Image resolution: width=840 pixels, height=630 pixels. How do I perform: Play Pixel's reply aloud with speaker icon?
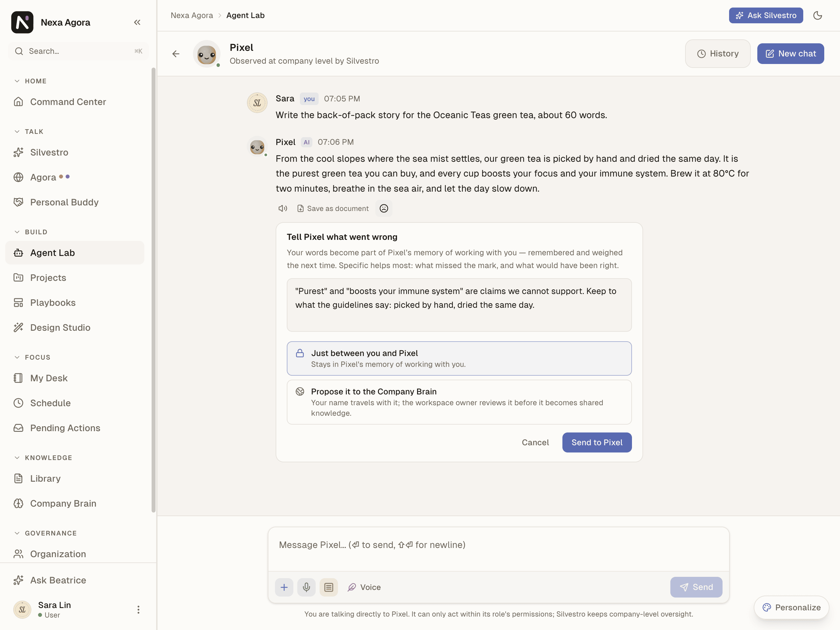pos(283,208)
